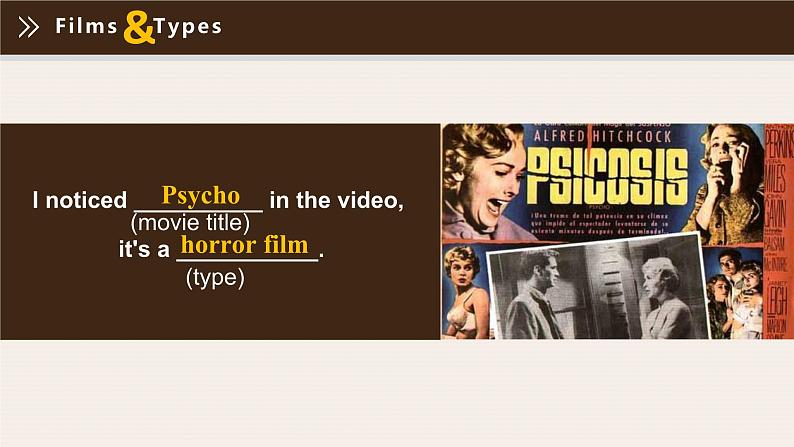Viewport: 794px width, 447px height.
Task: Click the 'horror film' answer text
Action: [245, 245]
